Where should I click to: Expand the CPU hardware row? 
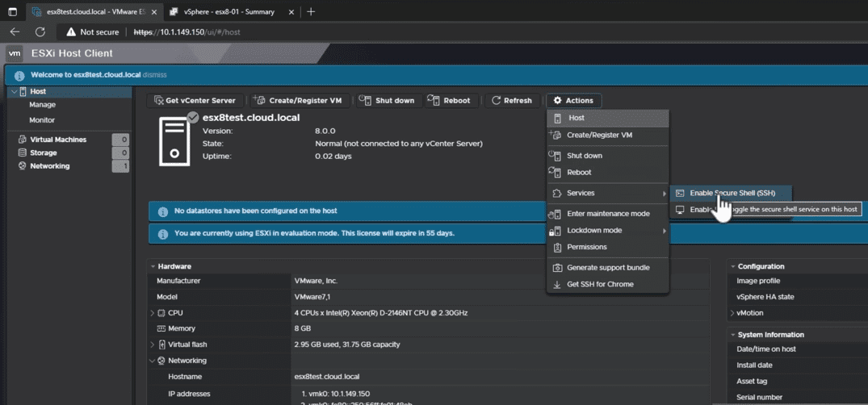point(152,313)
